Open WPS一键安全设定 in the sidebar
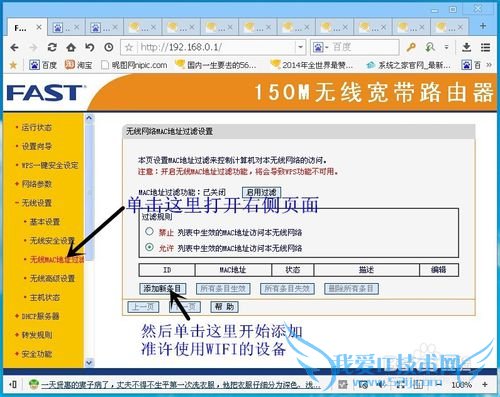Screen dimensions: 500x397 [x=50, y=165]
